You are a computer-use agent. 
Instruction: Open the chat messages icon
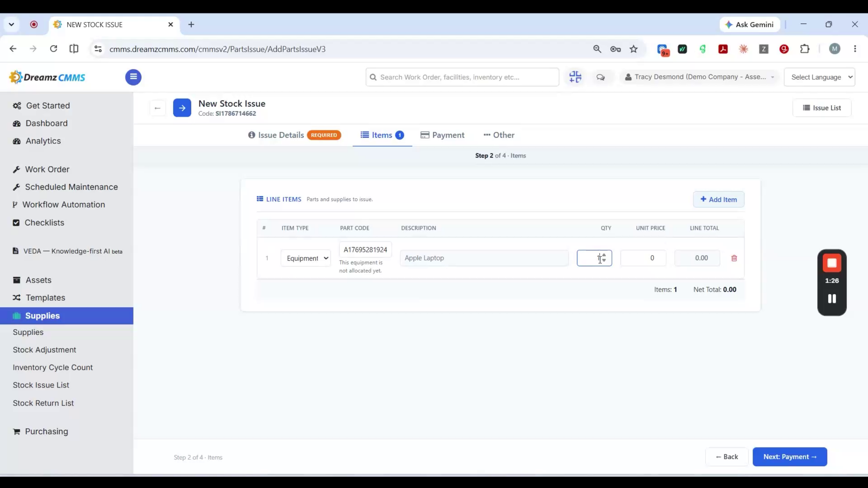[600, 77]
